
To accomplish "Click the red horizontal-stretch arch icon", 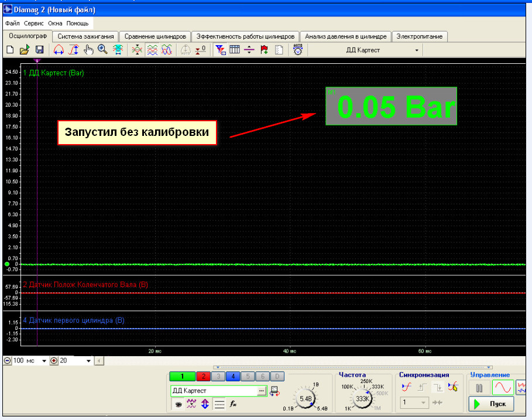I will (x=59, y=50).
